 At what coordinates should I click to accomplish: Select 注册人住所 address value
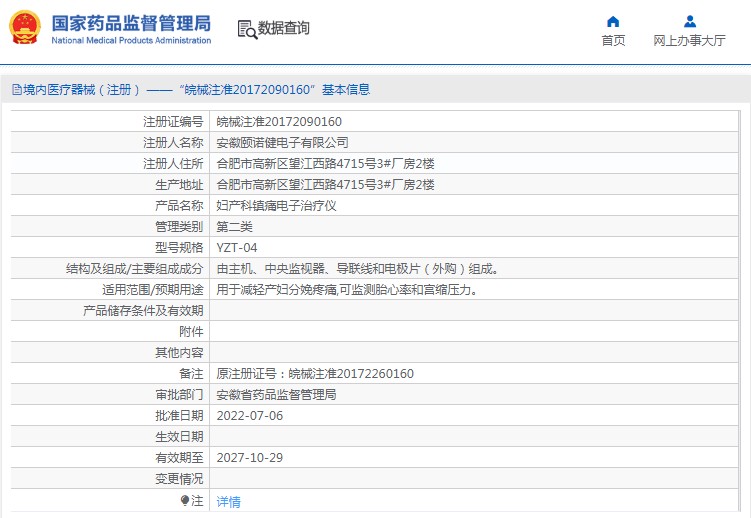pyautogui.click(x=325, y=164)
